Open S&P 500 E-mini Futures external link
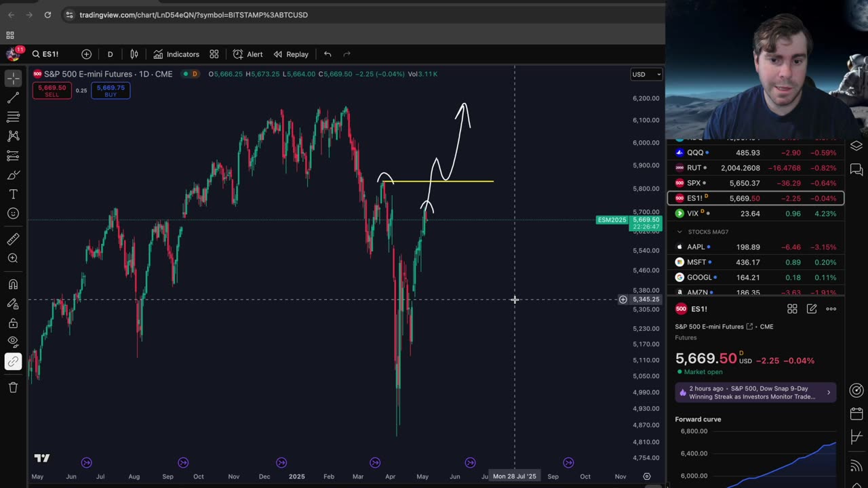Screen dimensions: 868x488 pos(749,327)
